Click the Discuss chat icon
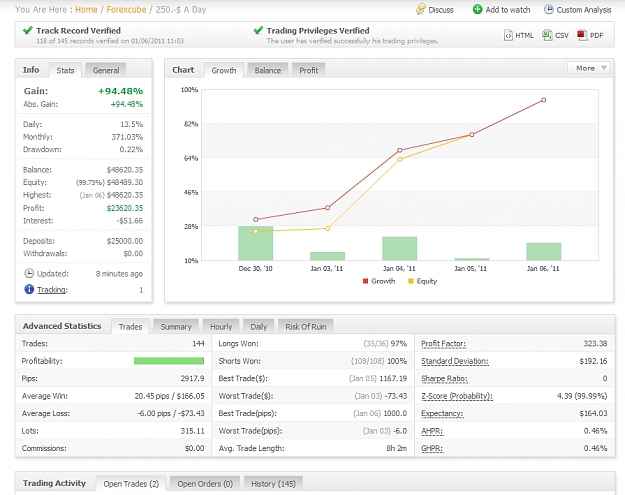 coord(421,9)
